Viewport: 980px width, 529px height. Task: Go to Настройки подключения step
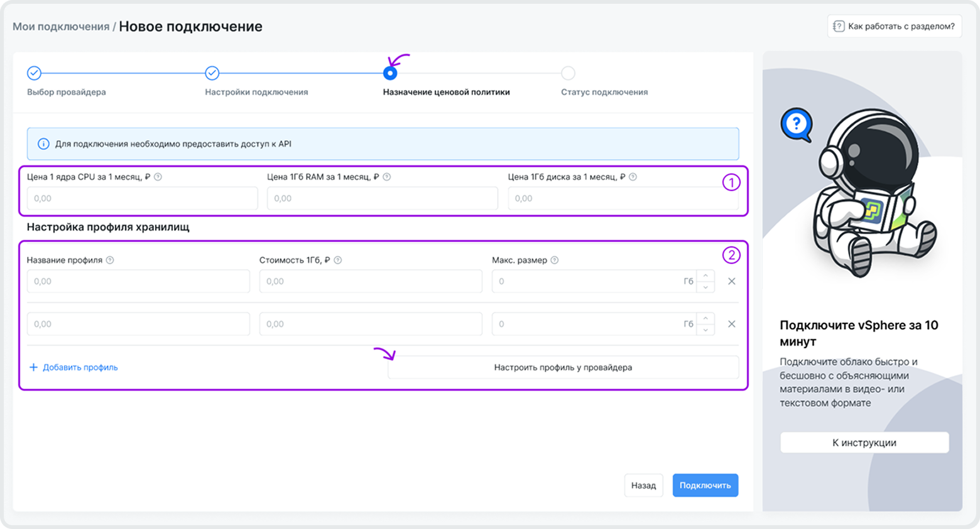[x=212, y=74]
